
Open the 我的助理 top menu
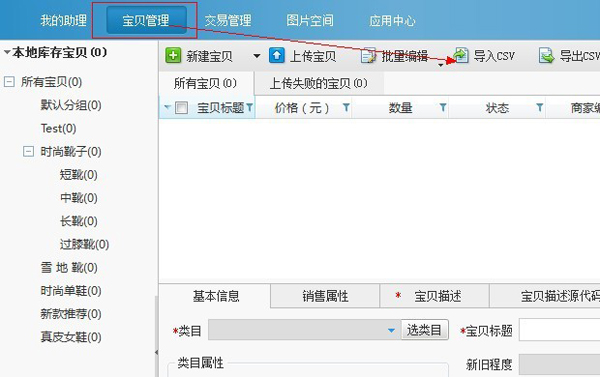click(x=64, y=20)
